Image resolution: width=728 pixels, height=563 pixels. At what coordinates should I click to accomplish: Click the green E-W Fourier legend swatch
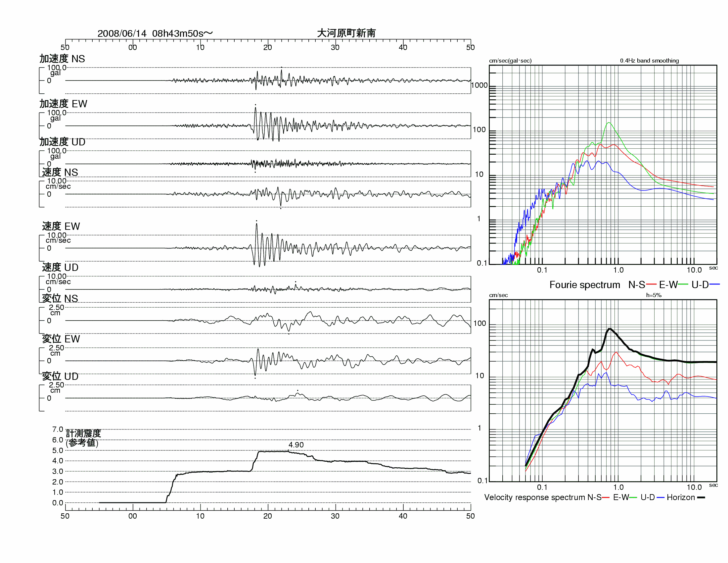683,284
